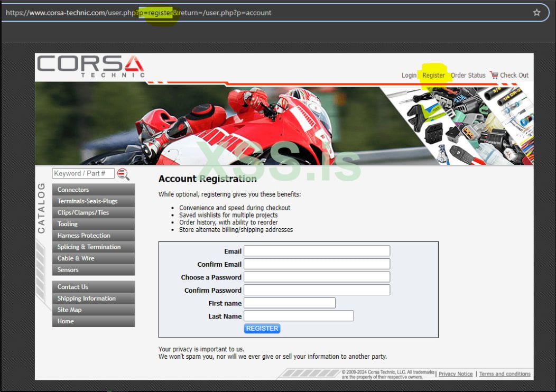Open the Connectors catalog category
Image resolution: width=556 pixels, height=392 pixels.
click(x=93, y=190)
